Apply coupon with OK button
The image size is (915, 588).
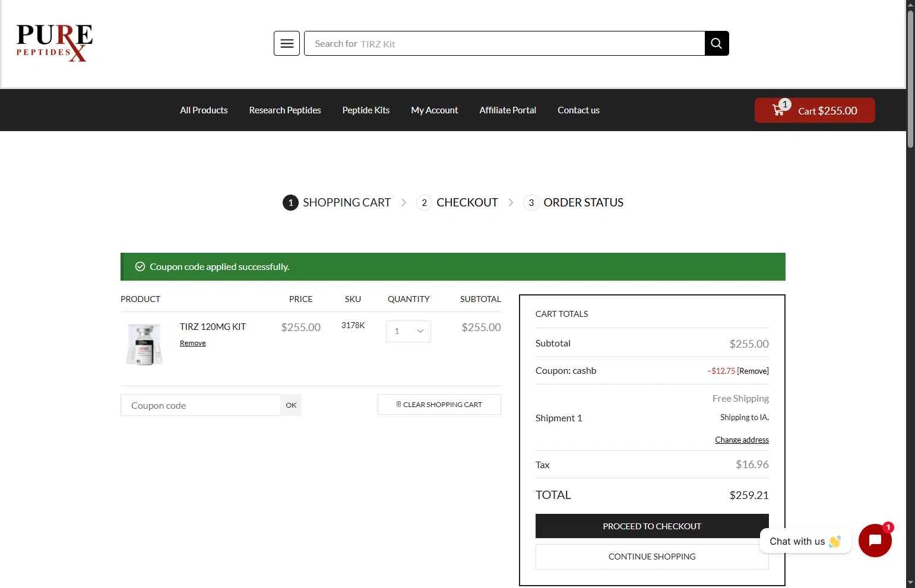point(291,405)
